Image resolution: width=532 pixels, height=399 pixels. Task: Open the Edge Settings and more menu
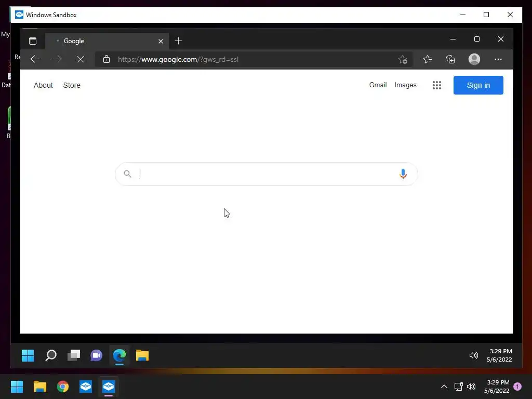(x=498, y=59)
